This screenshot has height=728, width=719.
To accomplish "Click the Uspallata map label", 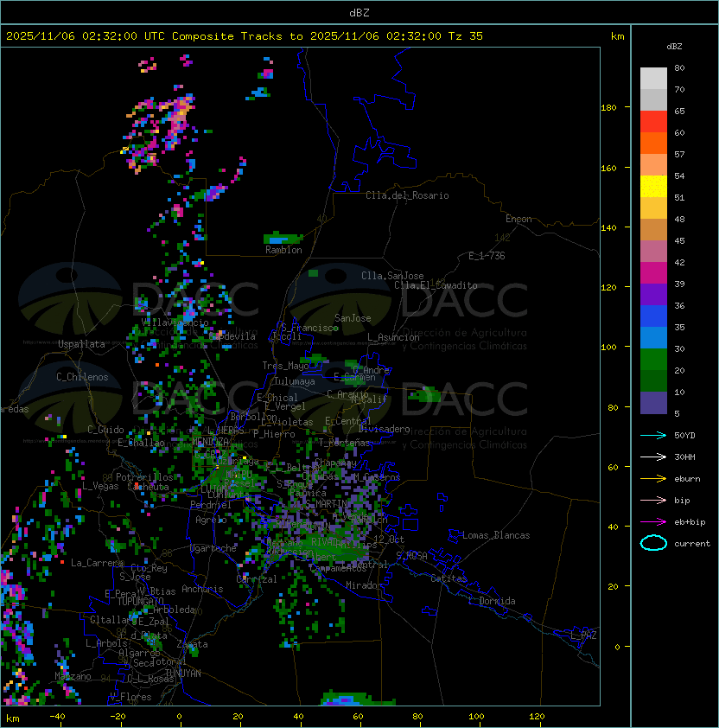I will coord(81,344).
